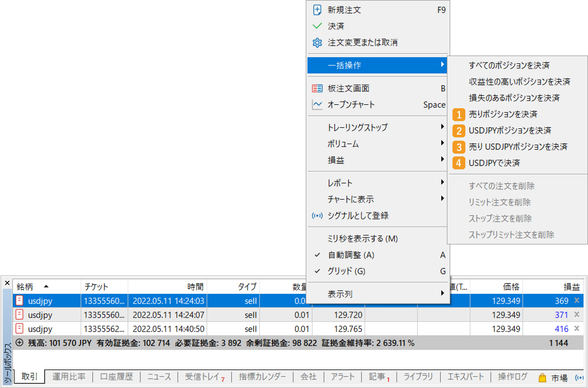Toggle ミリ秒を表示する (M)
The image size is (588, 388).
[378, 239]
